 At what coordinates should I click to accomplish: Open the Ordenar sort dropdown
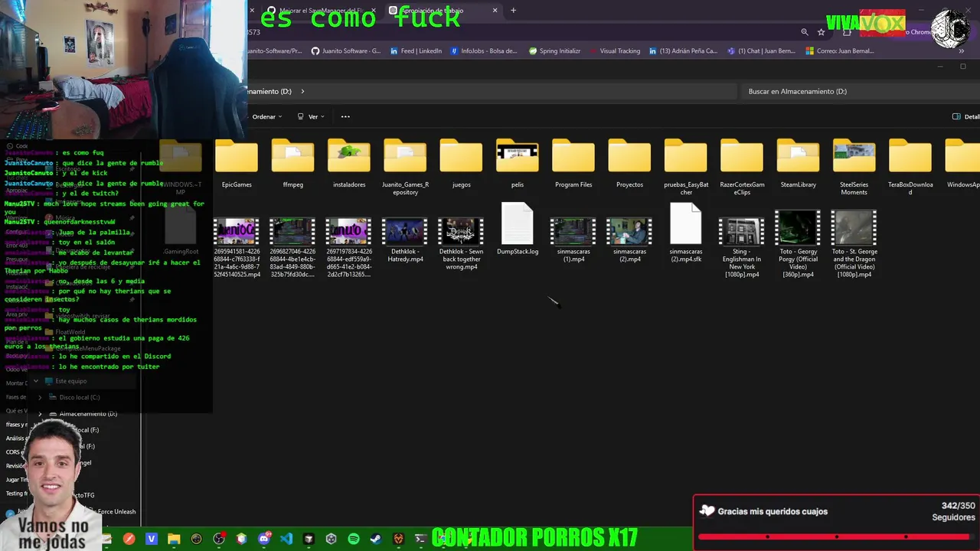(x=267, y=116)
